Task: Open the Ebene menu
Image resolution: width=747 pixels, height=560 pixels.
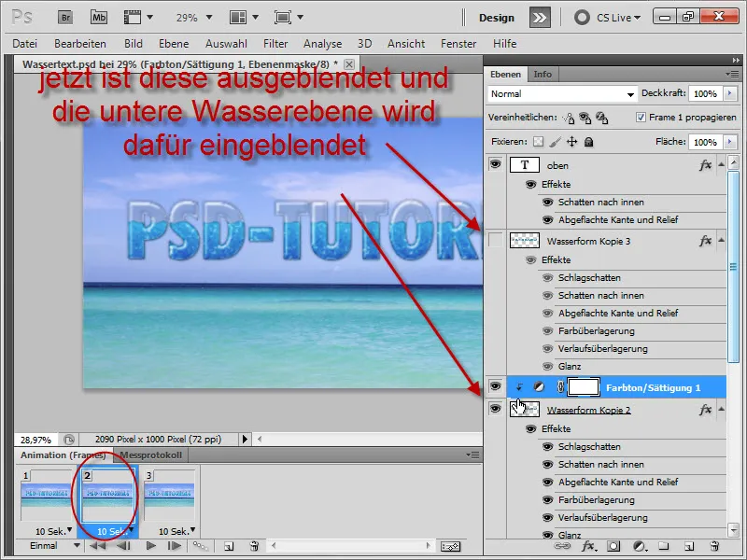Action: coord(174,44)
